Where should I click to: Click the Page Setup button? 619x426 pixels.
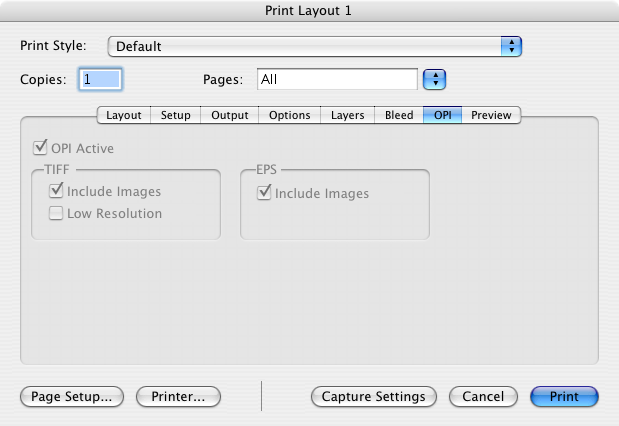pyautogui.click(x=72, y=397)
